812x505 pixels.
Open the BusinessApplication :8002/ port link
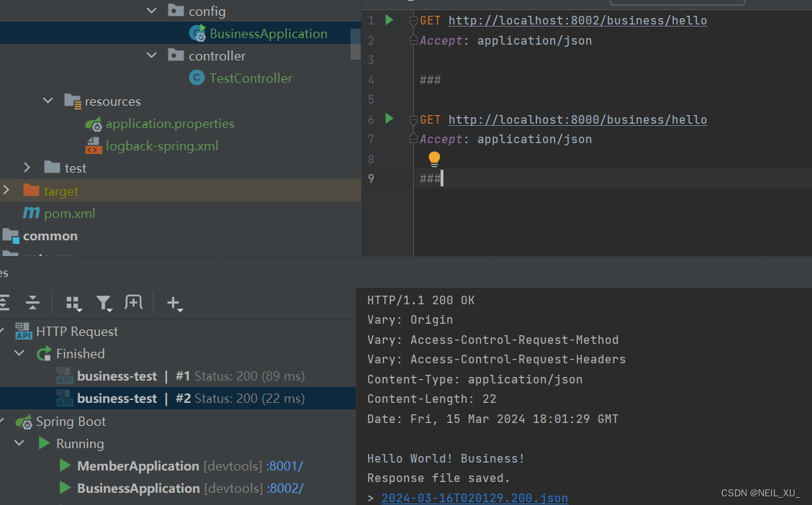[285, 488]
